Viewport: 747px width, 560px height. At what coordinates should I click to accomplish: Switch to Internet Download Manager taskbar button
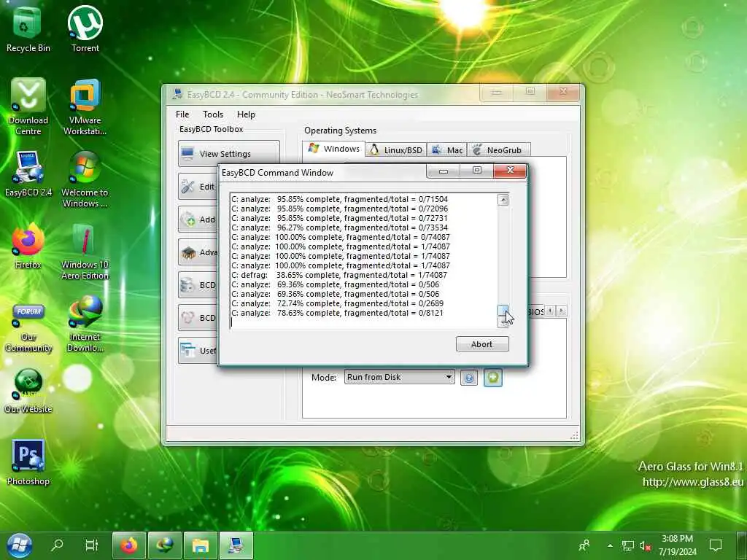165,545
